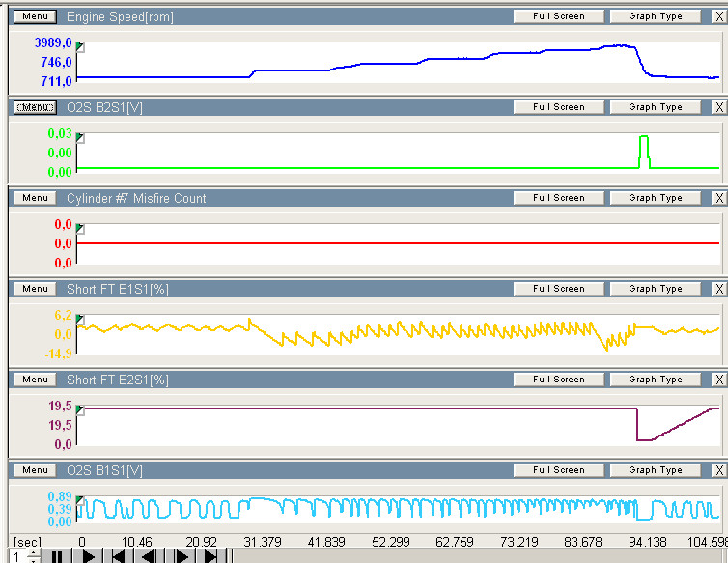This screenshot has width=728, height=563.
Task: Show O2S B1S1 graph in Full Screen
Action: (x=559, y=470)
